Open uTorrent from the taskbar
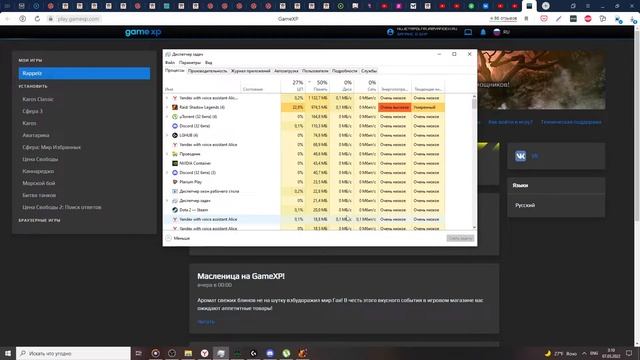Image resolution: width=640 pixels, height=360 pixels. pyautogui.click(x=286, y=353)
